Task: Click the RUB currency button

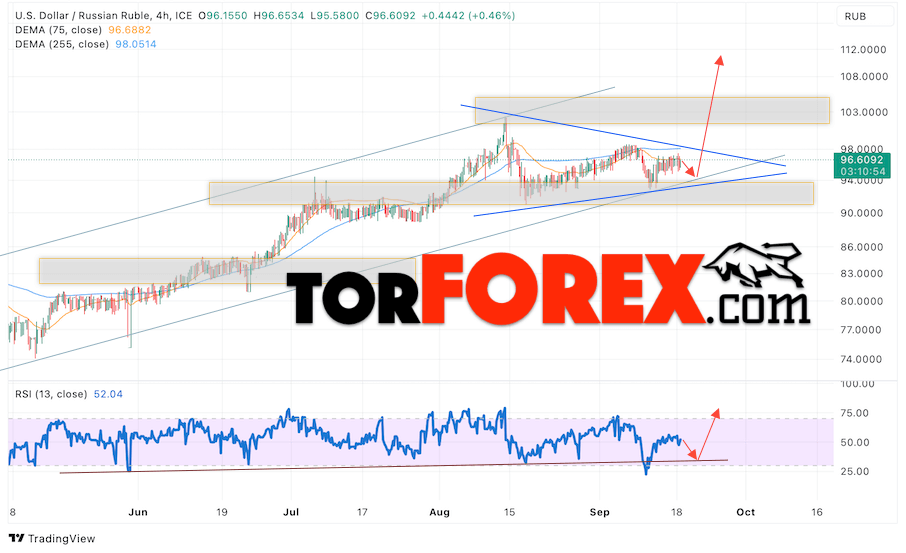Action: tap(863, 16)
